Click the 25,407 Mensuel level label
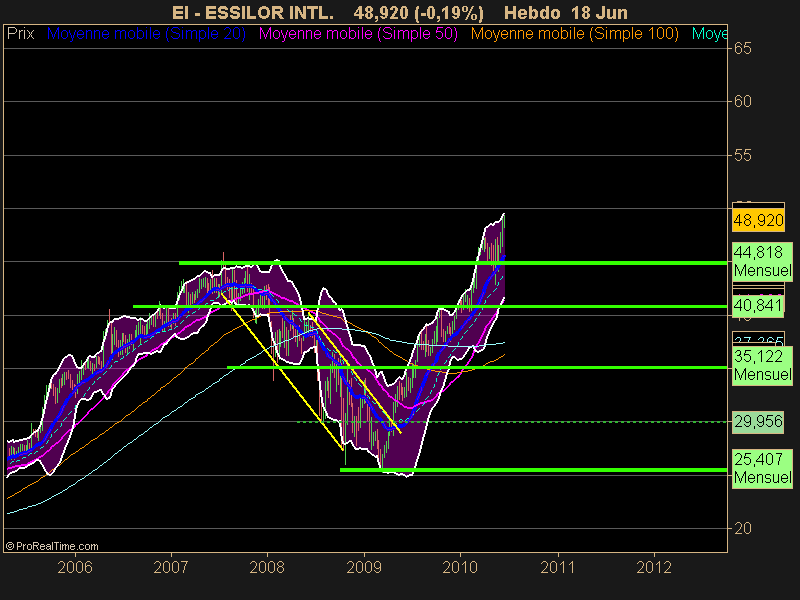This screenshot has width=800, height=600. click(762, 468)
